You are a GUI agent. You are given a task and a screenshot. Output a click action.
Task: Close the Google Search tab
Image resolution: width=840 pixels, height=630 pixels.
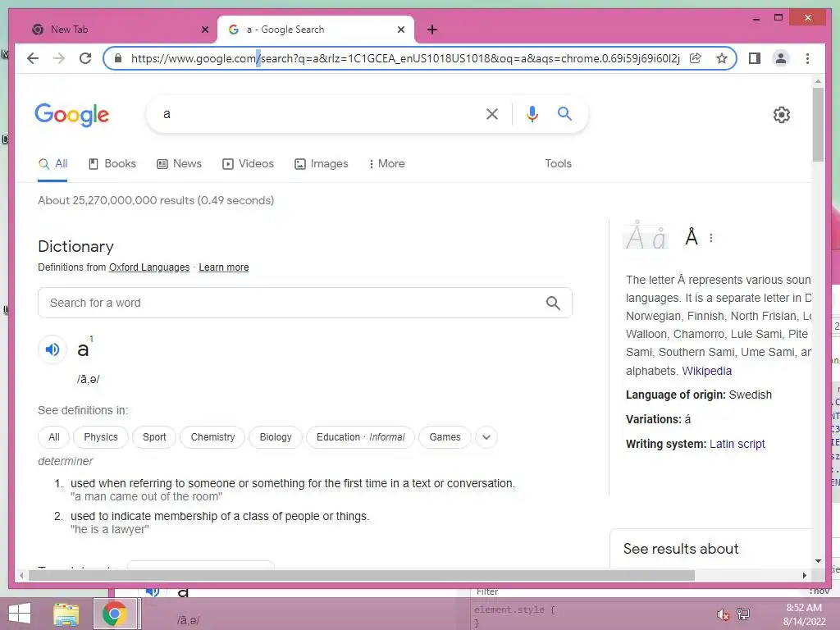pos(400,30)
